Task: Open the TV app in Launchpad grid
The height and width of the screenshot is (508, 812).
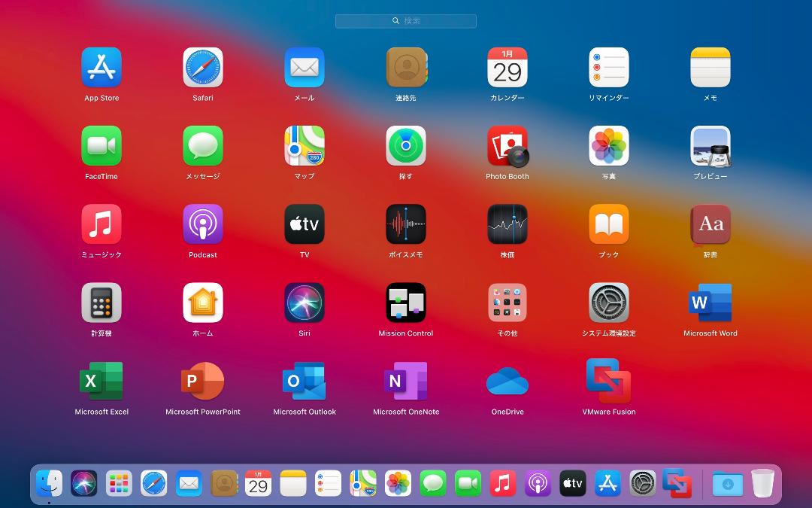Action: pos(304,224)
